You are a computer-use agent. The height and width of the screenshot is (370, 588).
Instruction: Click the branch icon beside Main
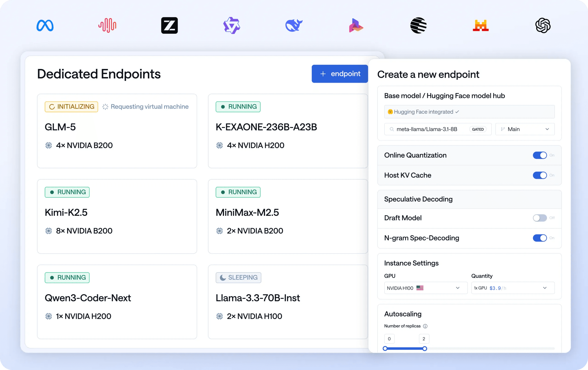503,129
